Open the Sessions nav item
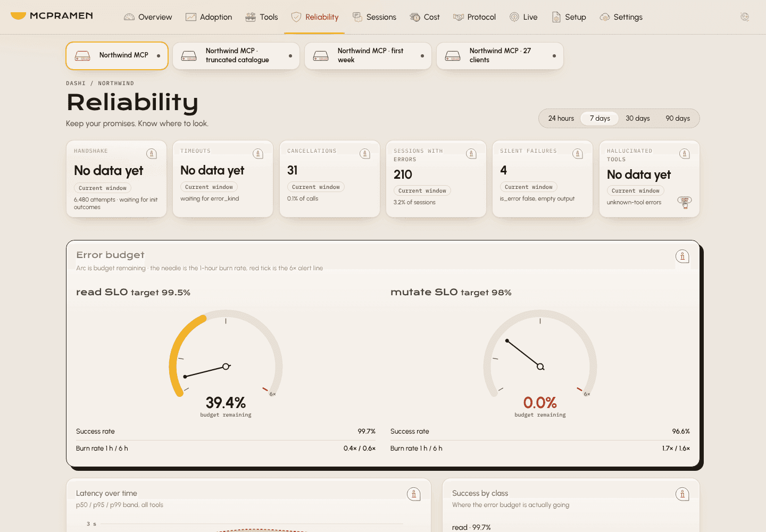This screenshot has height=532, width=766. 374,17
